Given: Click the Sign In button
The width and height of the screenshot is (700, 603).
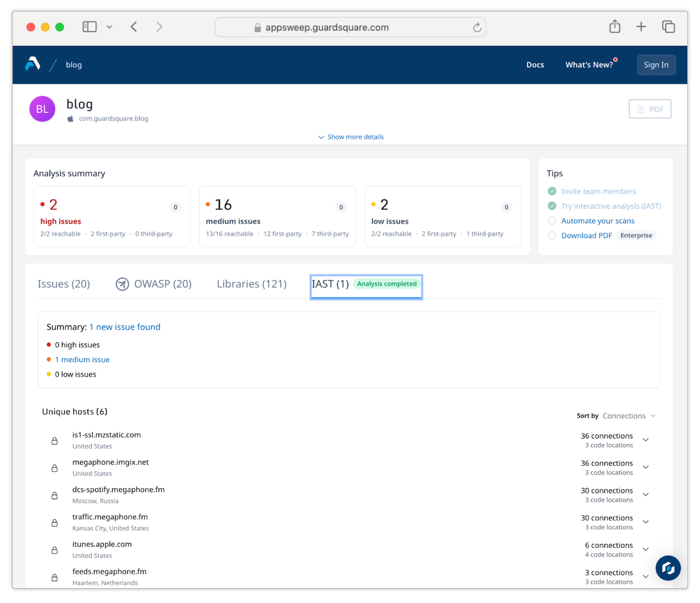Looking at the screenshot, I should coord(656,65).
